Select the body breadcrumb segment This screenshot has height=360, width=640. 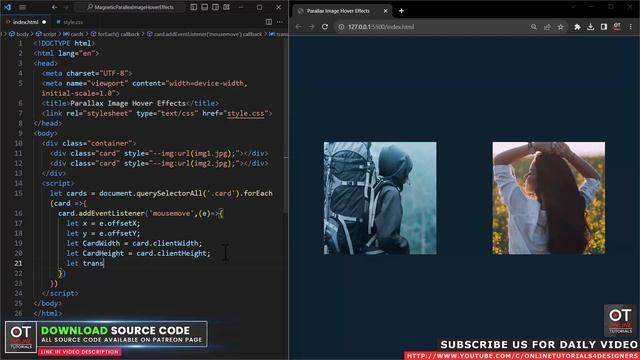pos(19,34)
